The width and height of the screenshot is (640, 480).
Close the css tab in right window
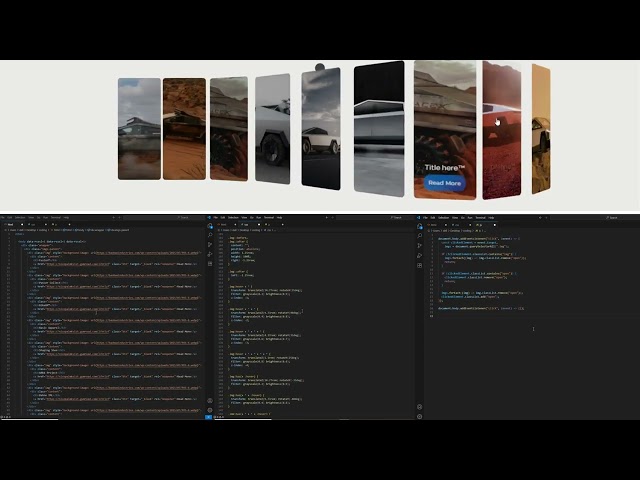[470, 225]
